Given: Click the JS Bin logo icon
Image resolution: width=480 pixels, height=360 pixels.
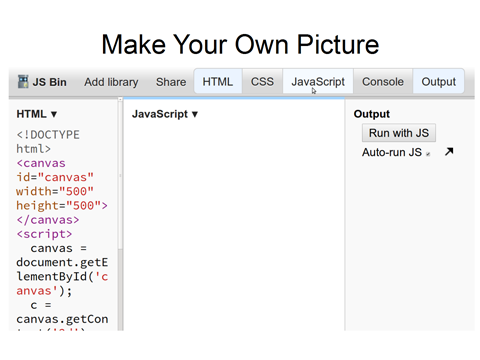Looking at the screenshot, I should click(23, 82).
